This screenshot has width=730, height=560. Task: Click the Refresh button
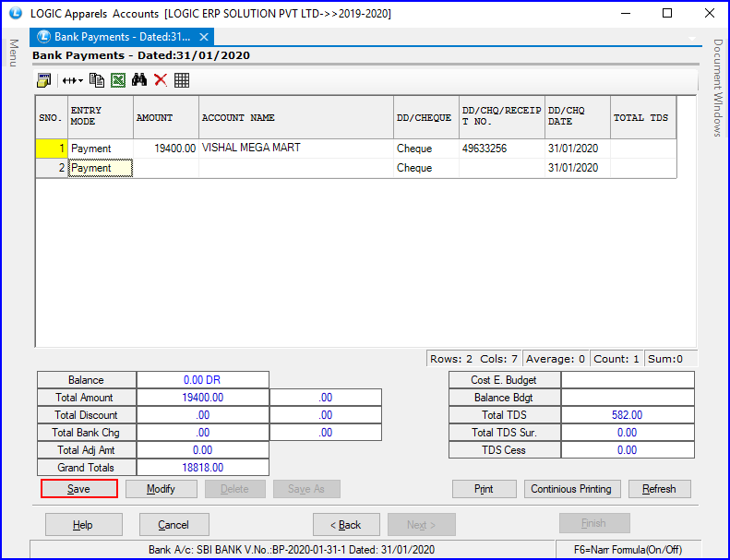(x=659, y=489)
